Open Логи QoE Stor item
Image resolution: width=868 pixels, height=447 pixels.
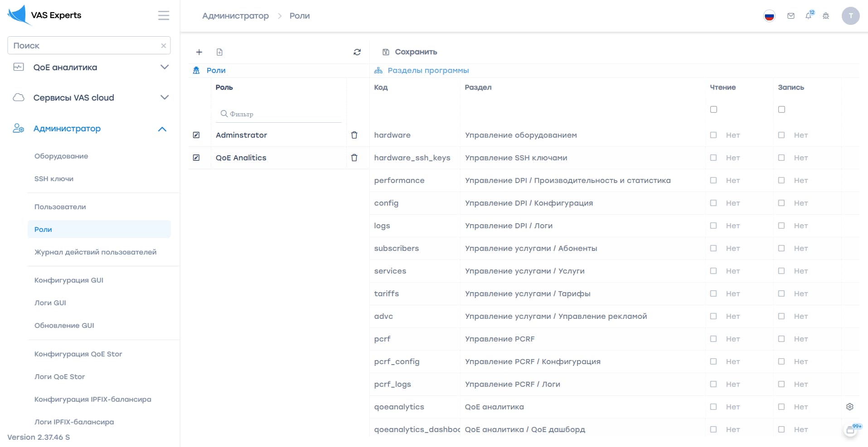60,377
